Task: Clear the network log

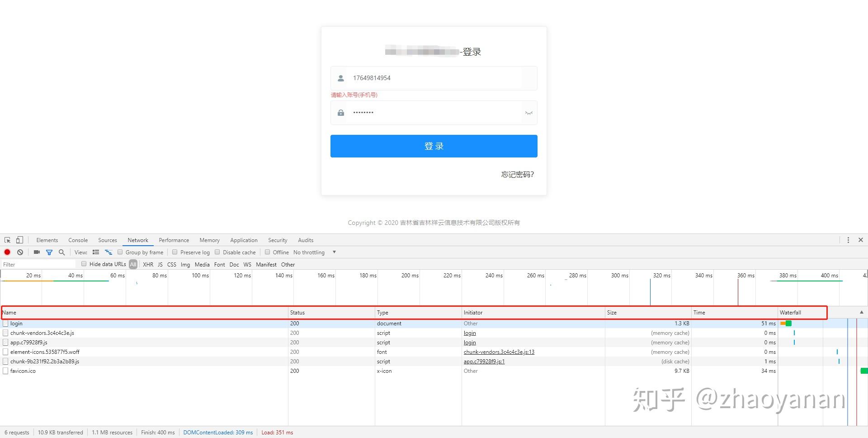Action: click(x=20, y=252)
